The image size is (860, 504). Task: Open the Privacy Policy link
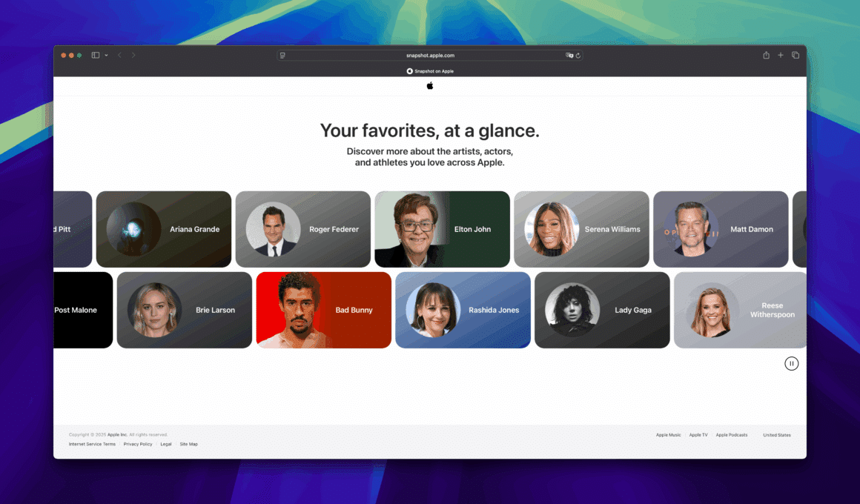tap(138, 444)
